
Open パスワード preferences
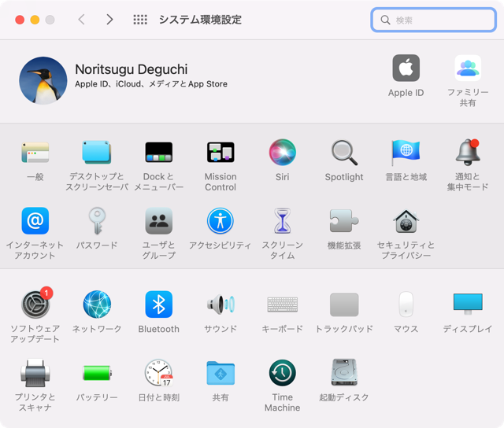(x=97, y=221)
